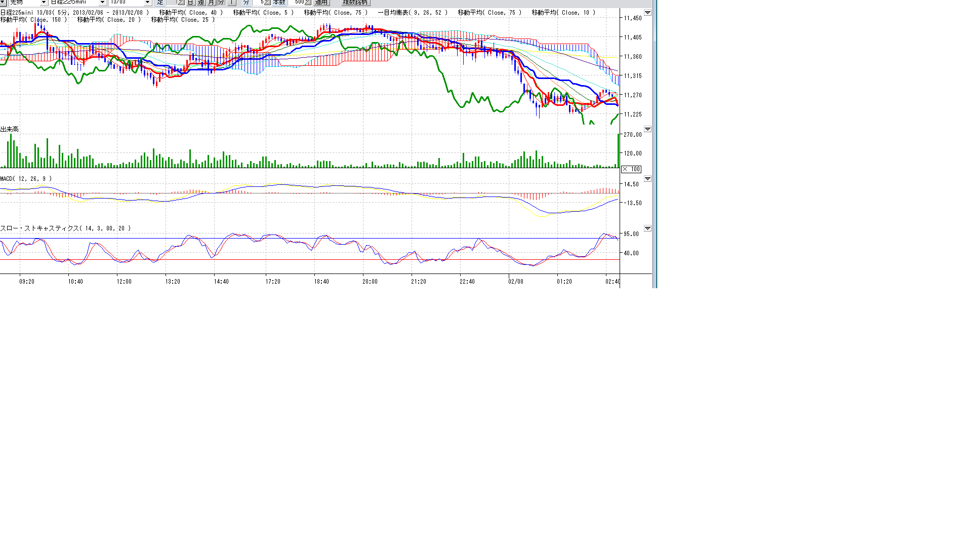Click the bar count input showing 500
980x547 pixels.
pyautogui.click(x=296, y=3)
